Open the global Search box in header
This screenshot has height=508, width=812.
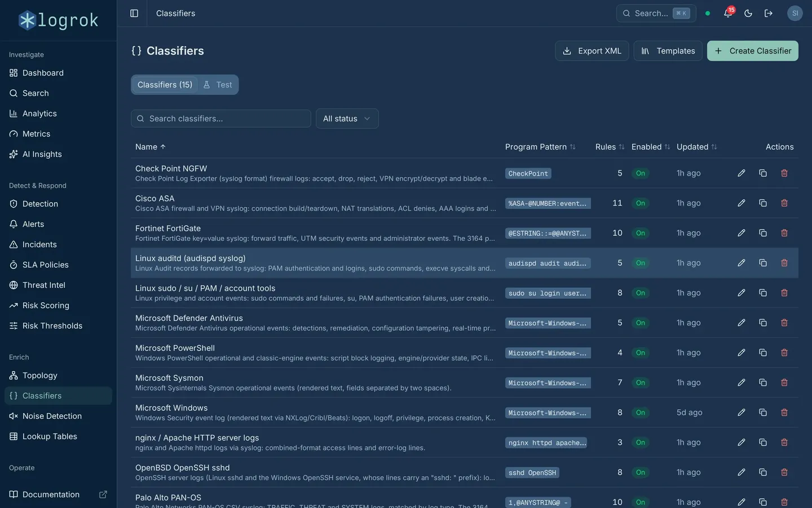656,13
